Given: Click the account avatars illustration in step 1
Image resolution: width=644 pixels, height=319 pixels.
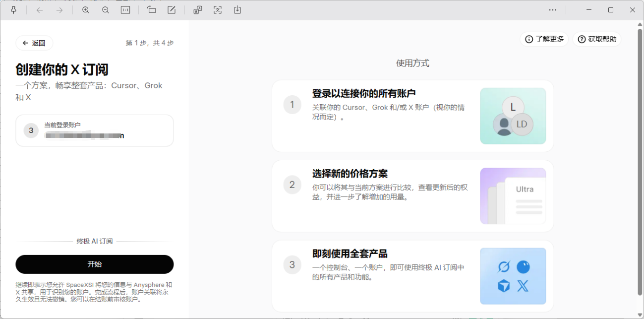Looking at the screenshot, I should 513,116.
